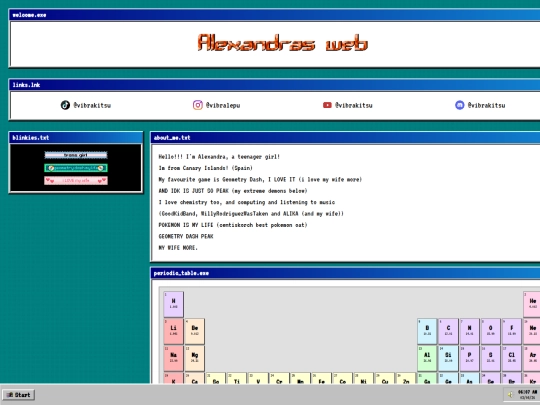540x405 pixels.
Task: Click the periodic_table.exe window title bar
Action: [x=345, y=273]
